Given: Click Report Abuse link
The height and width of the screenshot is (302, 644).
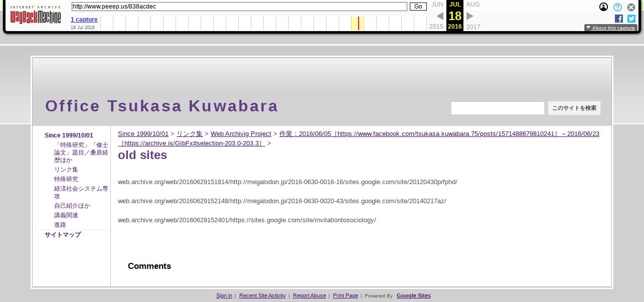Looking at the screenshot, I should click(309, 295).
